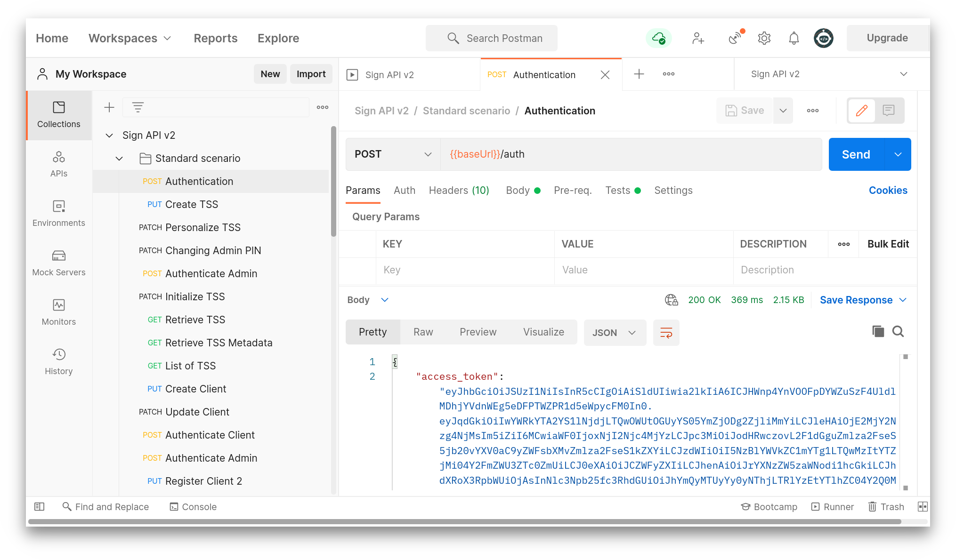Switch to the Pre-req. tab
Image resolution: width=956 pixels, height=560 pixels.
click(573, 190)
